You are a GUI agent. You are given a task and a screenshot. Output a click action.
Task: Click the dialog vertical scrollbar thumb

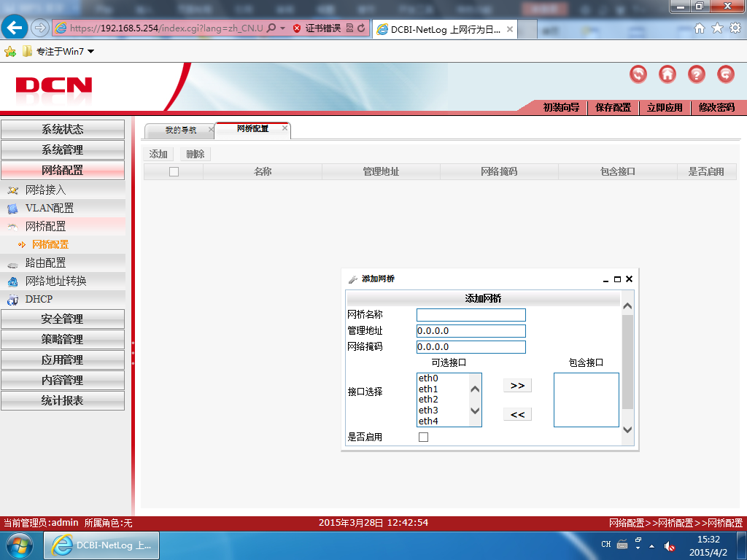pos(627,362)
